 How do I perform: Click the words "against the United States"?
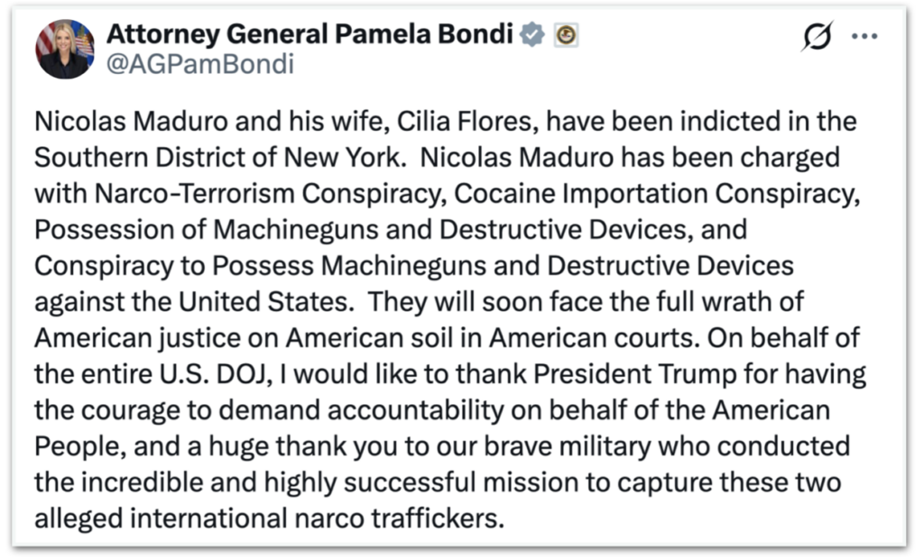tap(190, 302)
